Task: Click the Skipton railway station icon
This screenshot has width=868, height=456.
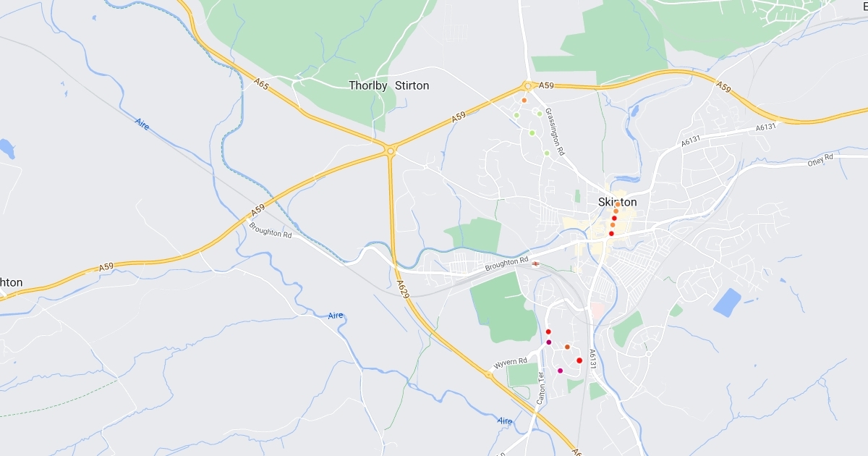Action: pos(535,263)
